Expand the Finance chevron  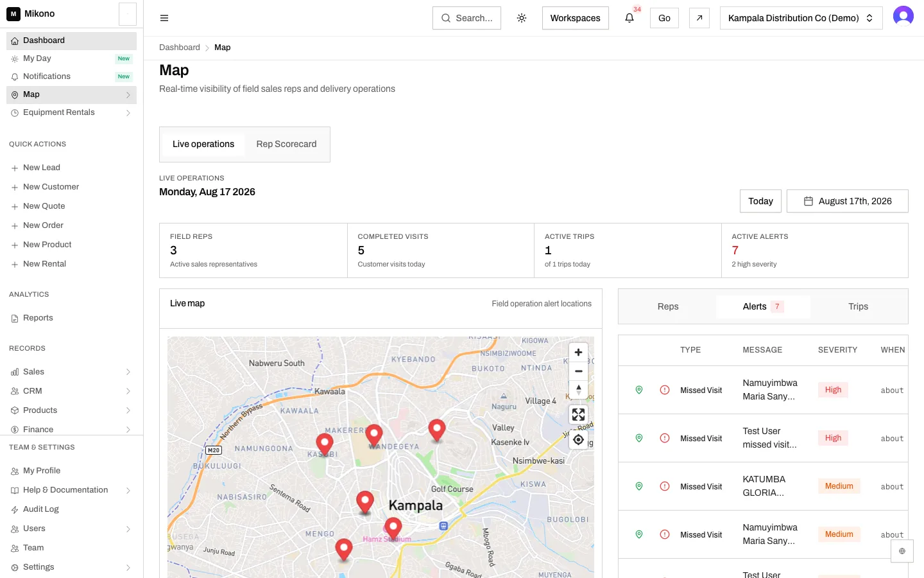click(x=128, y=430)
